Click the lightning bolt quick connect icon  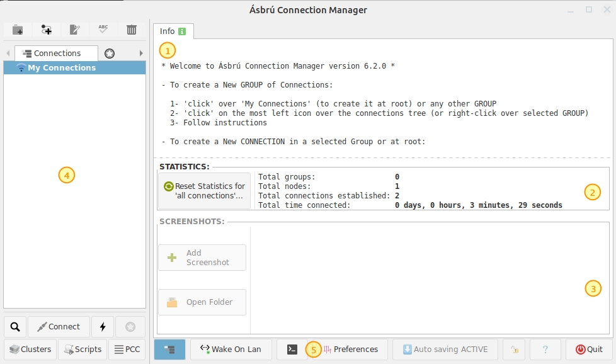click(x=103, y=327)
